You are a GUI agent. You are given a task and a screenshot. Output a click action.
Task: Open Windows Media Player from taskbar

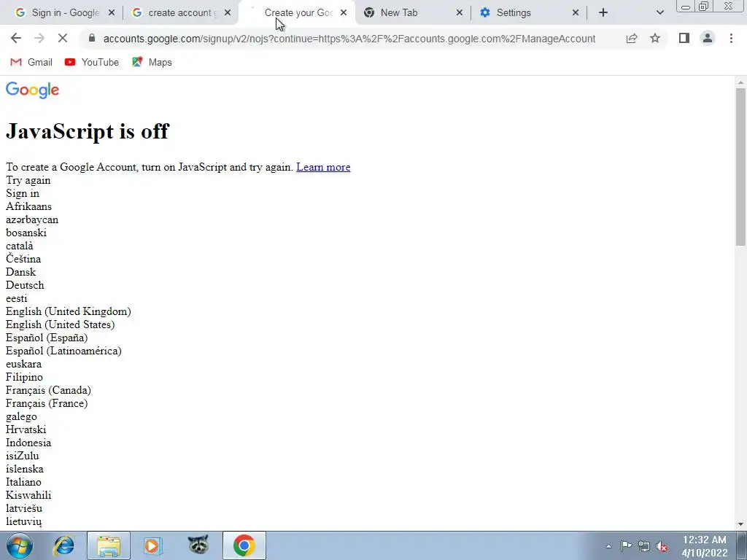(x=152, y=545)
